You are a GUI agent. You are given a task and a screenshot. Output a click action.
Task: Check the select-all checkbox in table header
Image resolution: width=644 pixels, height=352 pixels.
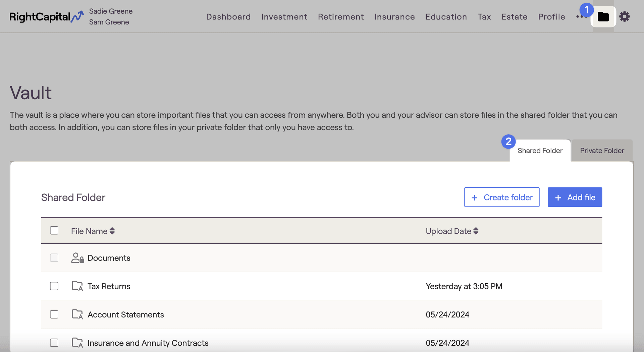tap(54, 231)
